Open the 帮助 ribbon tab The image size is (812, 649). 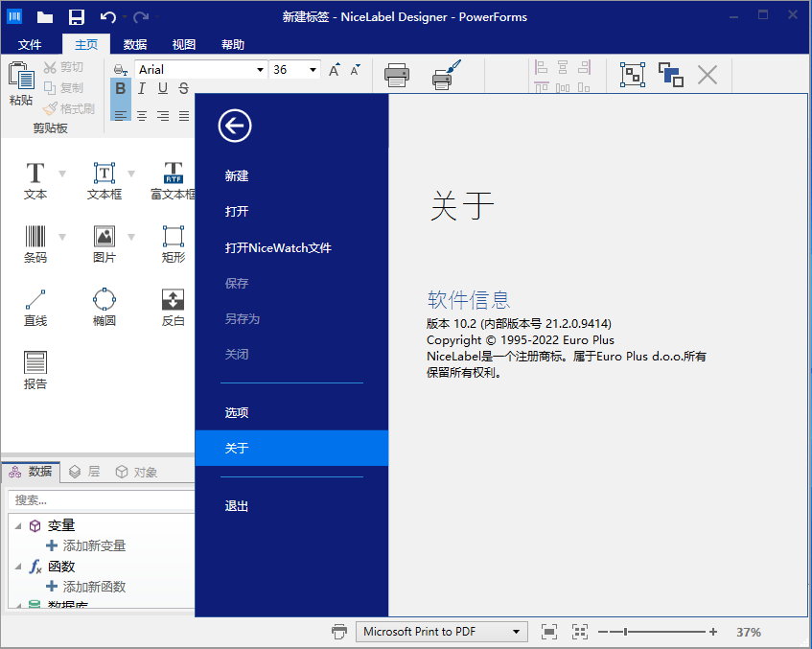coord(233,44)
